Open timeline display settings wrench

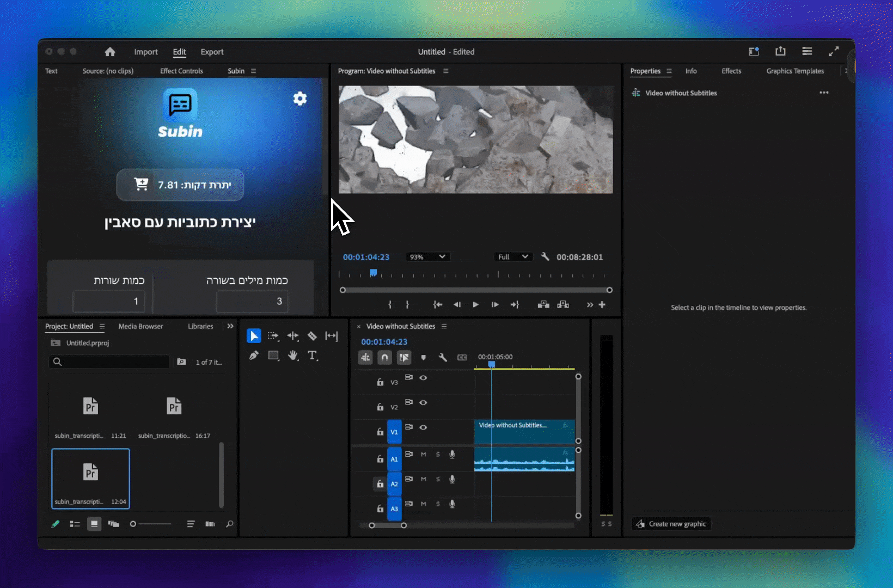coord(443,358)
